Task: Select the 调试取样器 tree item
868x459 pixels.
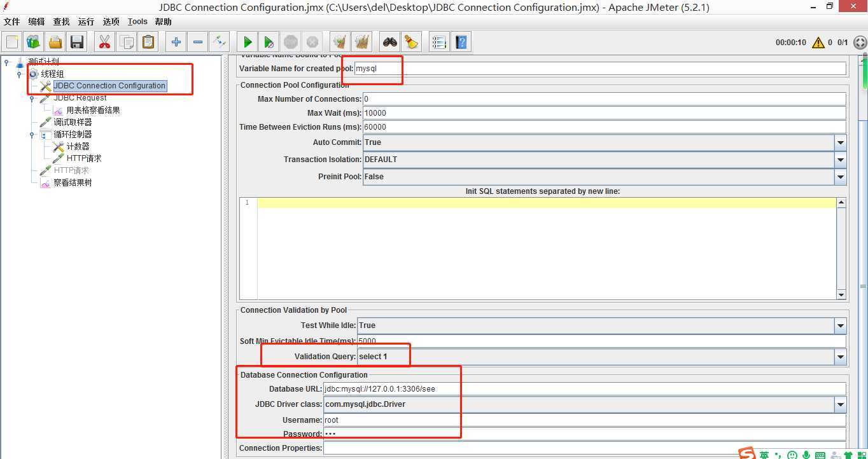Action: point(73,122)
